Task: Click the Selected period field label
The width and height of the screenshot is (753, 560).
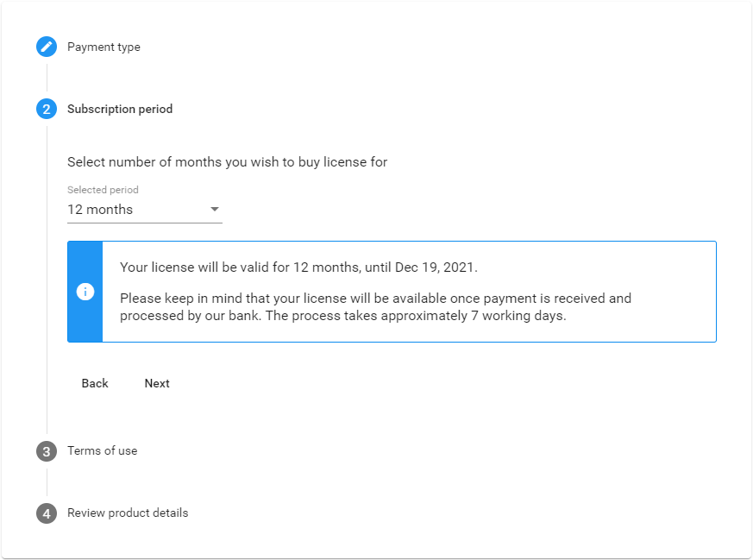Action: coord(103,190)
